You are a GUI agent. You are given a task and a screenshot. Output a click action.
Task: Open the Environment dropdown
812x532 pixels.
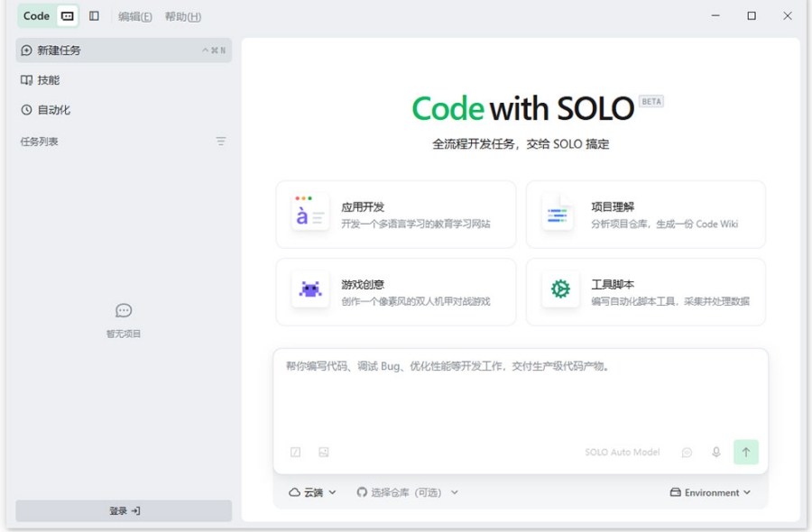(x=710, y=492)
